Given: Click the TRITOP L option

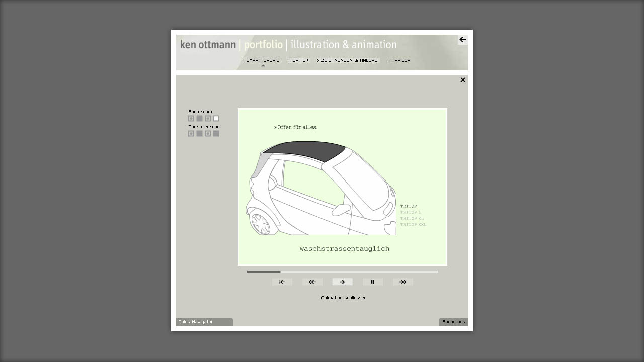Looking at the screenshot, I should point(411,212).
